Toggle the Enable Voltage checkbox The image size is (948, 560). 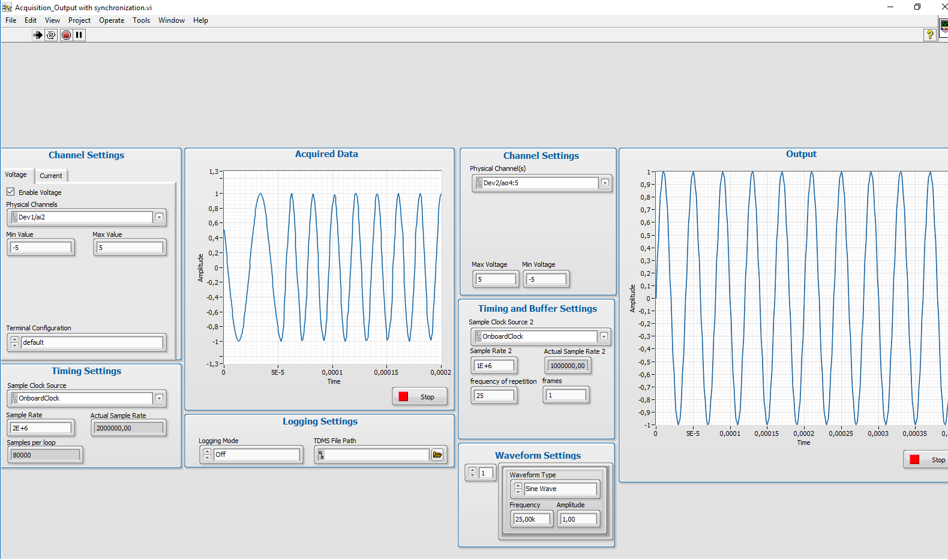pyautogui.click(x=11, y=192)
